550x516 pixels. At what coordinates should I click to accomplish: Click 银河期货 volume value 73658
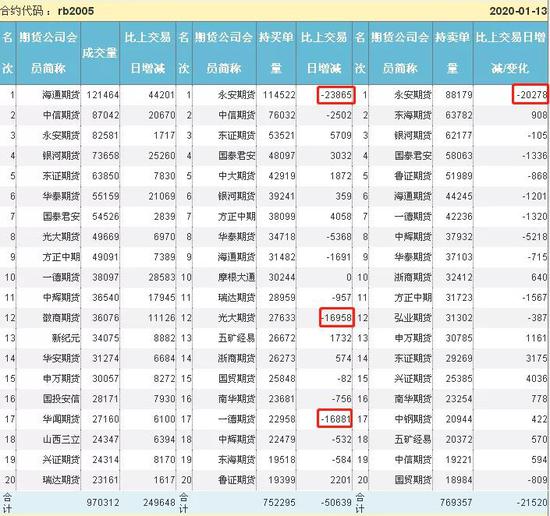click(105, 156)
